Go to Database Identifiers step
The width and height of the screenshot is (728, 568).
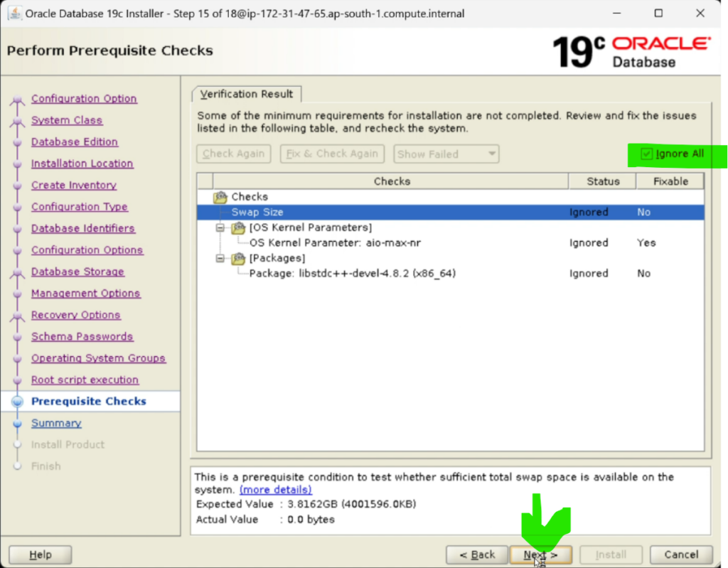[x=83, y=228]
